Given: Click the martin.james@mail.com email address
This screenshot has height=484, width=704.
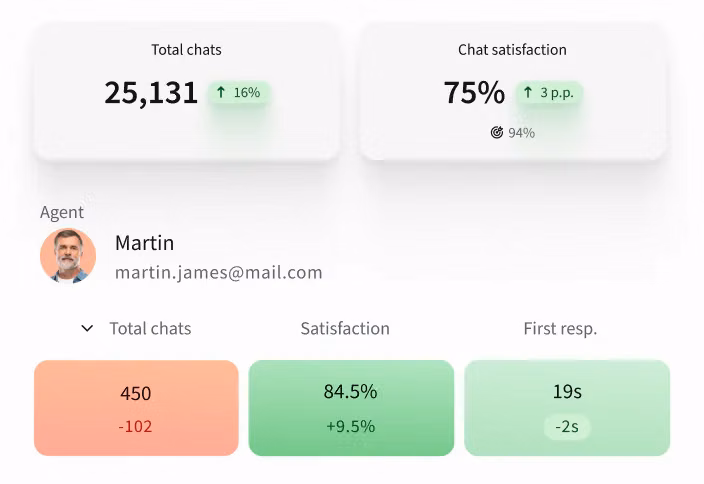Looking at the screenshot, I should (219, 272).
